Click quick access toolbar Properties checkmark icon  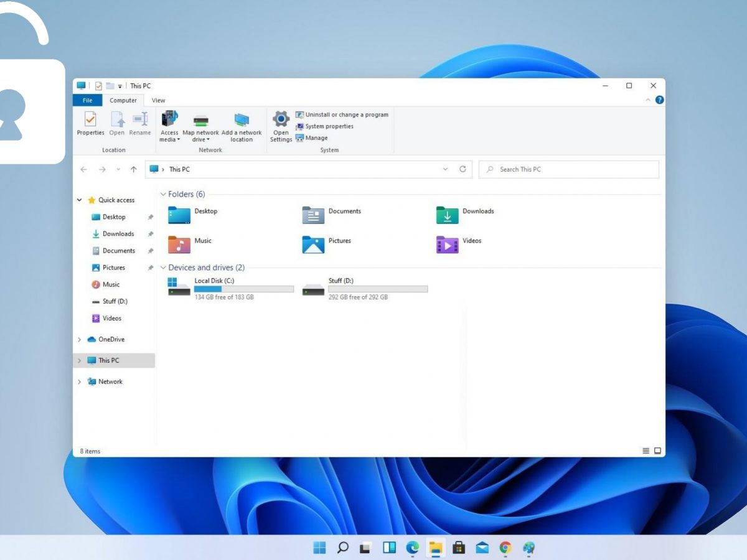point(98,86)
